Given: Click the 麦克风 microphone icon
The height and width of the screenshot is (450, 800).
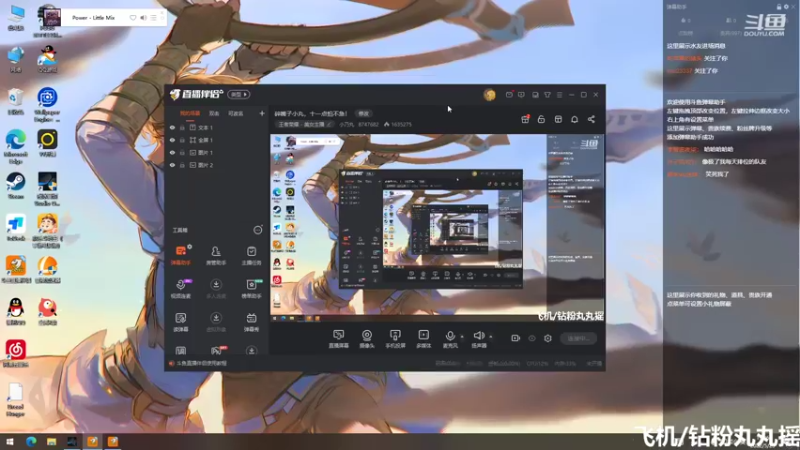Looking at the screenshot, I should click(x=450, y=336).
